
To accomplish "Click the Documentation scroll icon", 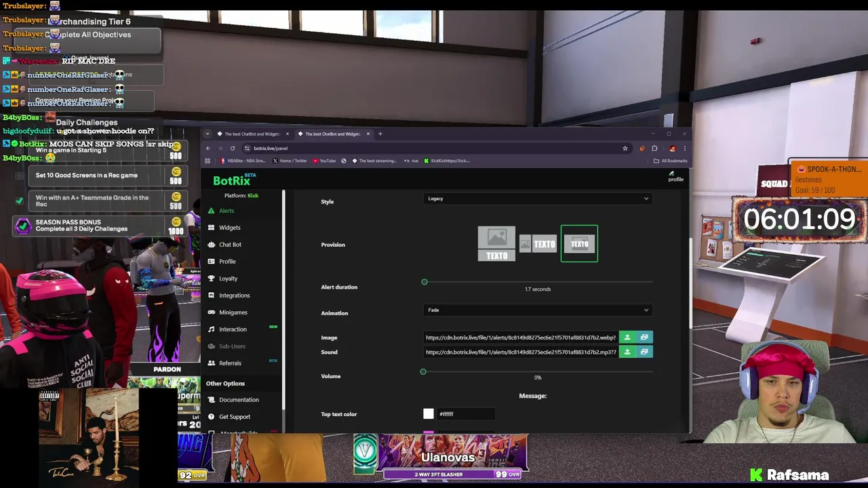I will 212,400.
